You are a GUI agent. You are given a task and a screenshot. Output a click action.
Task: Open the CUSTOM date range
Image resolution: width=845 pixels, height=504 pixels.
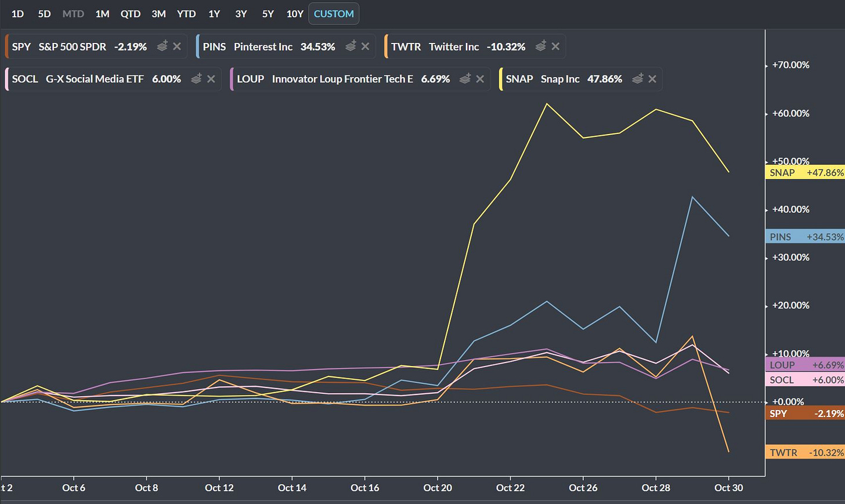click(334, 14)
